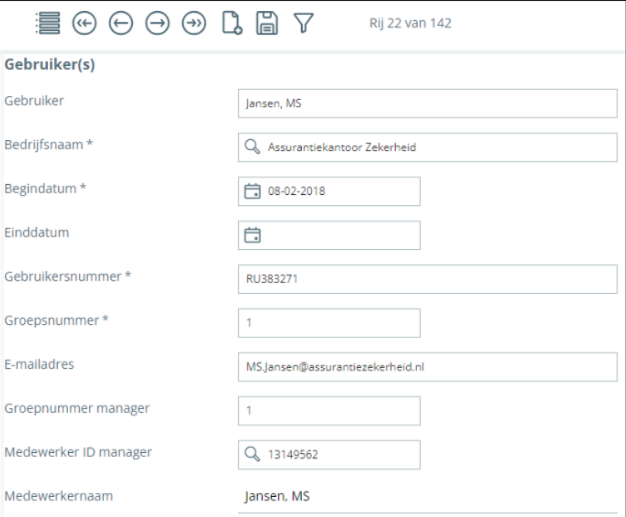Click the Medewerker ID manager search icon
The width and height of the screenshot is (626, 517).
pyautogui.click(x=252, y=455)
